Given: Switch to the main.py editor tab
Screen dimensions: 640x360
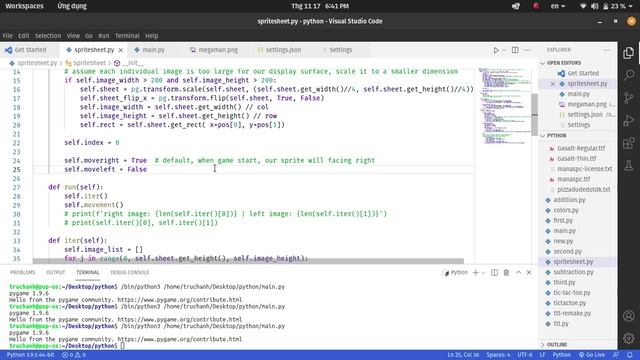Looking at the screenshot, I should (153, 50).
